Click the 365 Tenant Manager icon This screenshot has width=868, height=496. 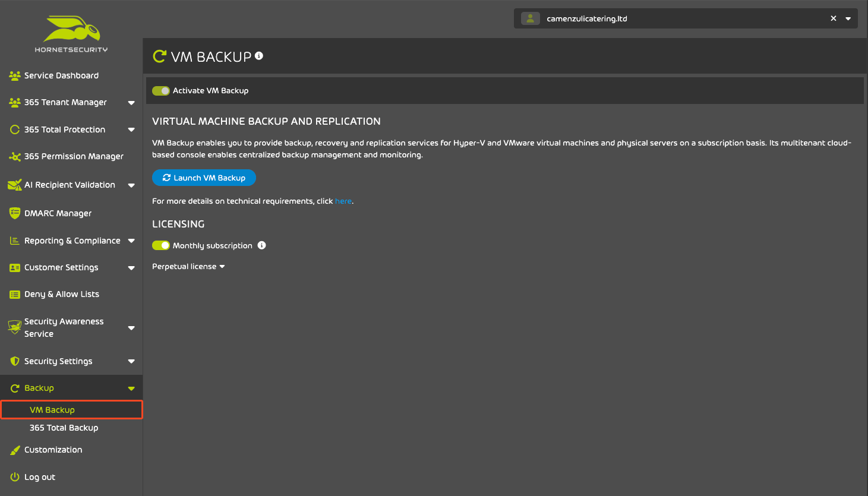point(15,102)
